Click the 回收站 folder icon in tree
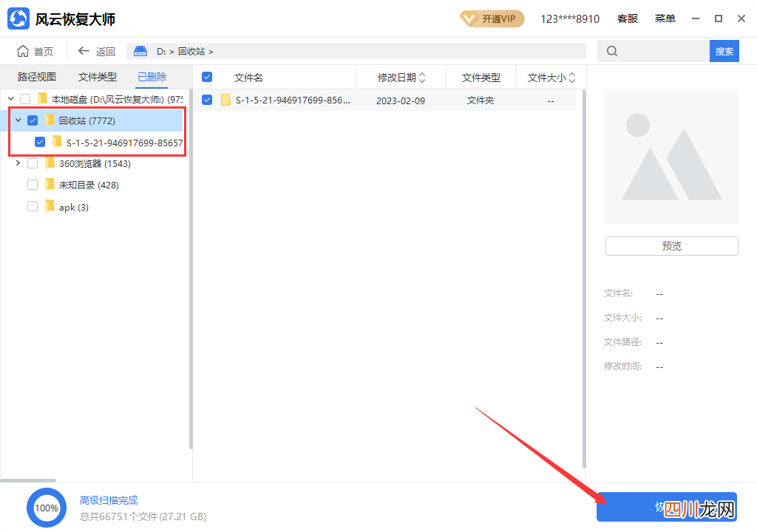The width and height of the screenshot is (757, 532). pos(50,120)
